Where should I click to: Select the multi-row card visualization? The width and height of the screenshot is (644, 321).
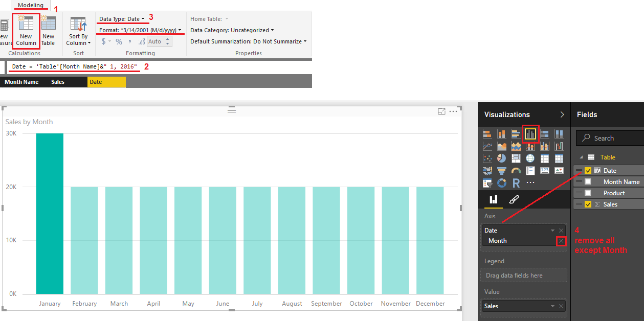pyautogui.click(x=530, y=171)
